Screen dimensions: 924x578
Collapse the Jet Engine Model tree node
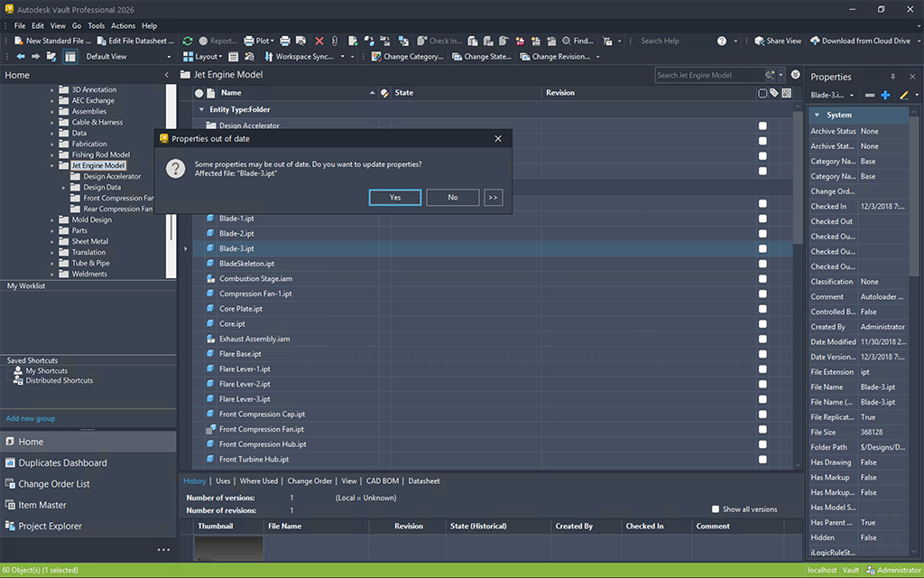click(x=51, y=166)
